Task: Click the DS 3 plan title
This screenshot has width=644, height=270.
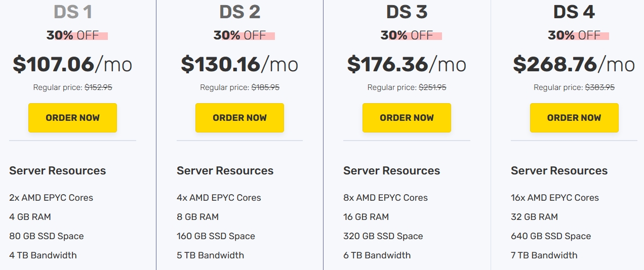Action: click(407, 12)
